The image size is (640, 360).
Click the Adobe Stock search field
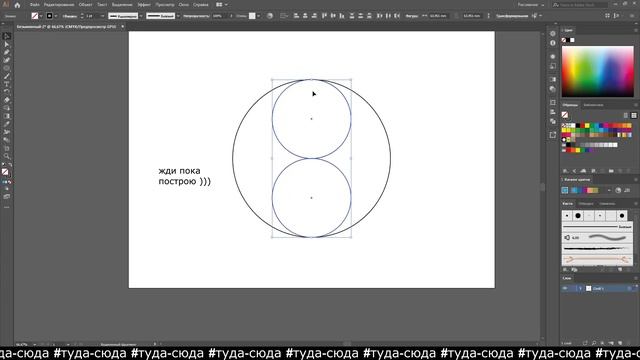580,5
